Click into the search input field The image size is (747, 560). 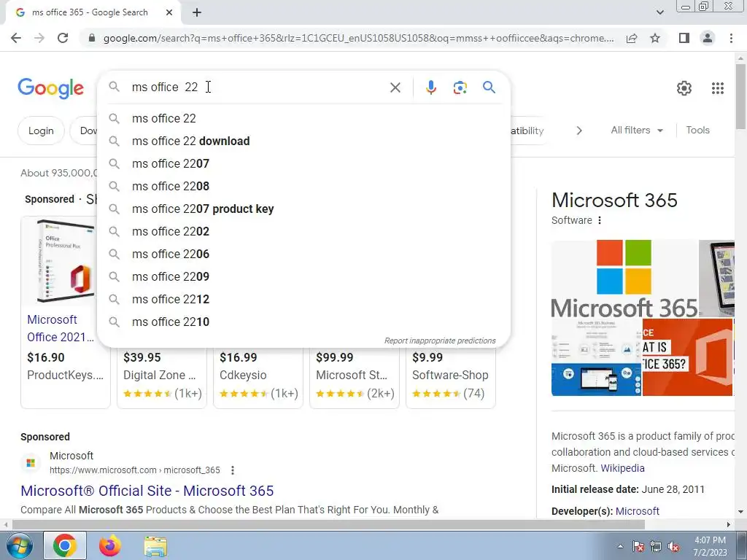pyautogui.click(x=258, y=87)
